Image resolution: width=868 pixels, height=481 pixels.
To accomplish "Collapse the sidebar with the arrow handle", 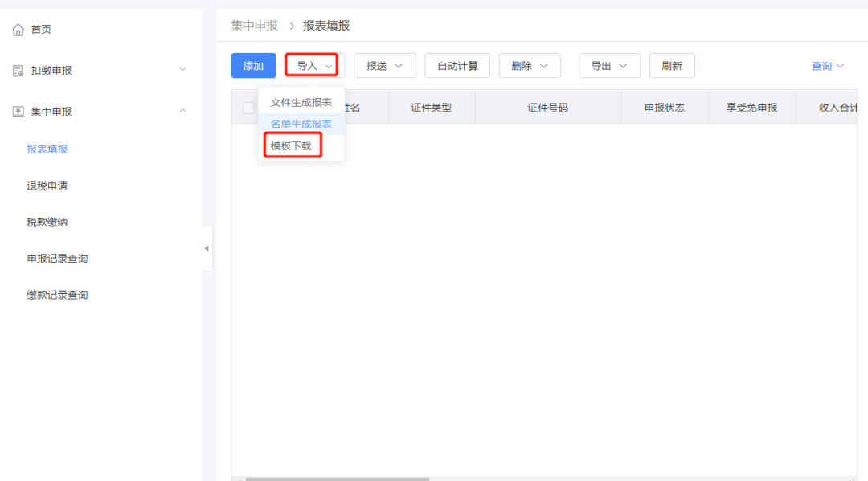I will click(207, 248).
